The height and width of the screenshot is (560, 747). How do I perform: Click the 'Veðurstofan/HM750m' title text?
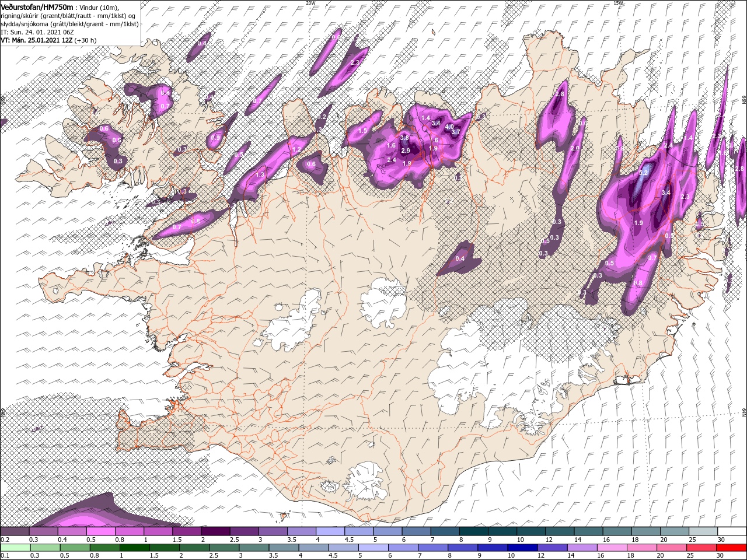click(37, 6)
